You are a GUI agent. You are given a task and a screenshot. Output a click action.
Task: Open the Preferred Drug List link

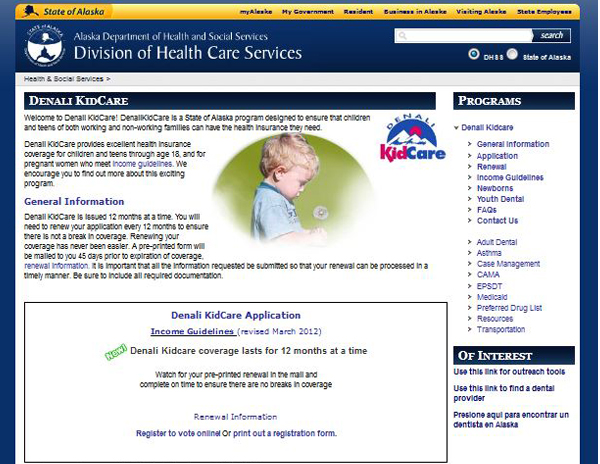click(x=509, y=308)
